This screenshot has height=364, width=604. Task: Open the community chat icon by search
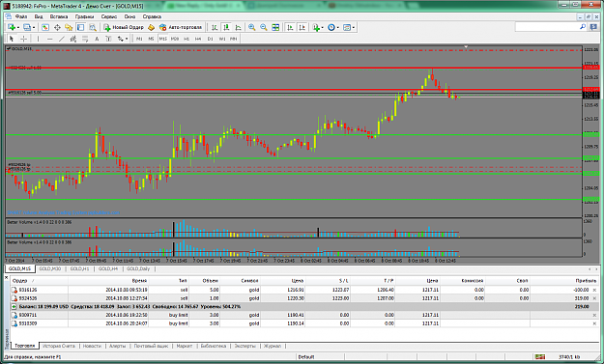click(593, 27)
